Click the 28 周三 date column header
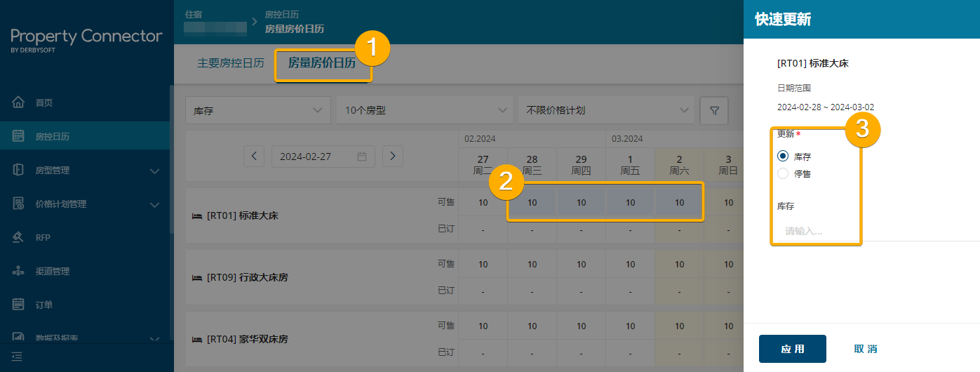Image resolution: width=980 pixels, height=372 pixels. point(532,165)
